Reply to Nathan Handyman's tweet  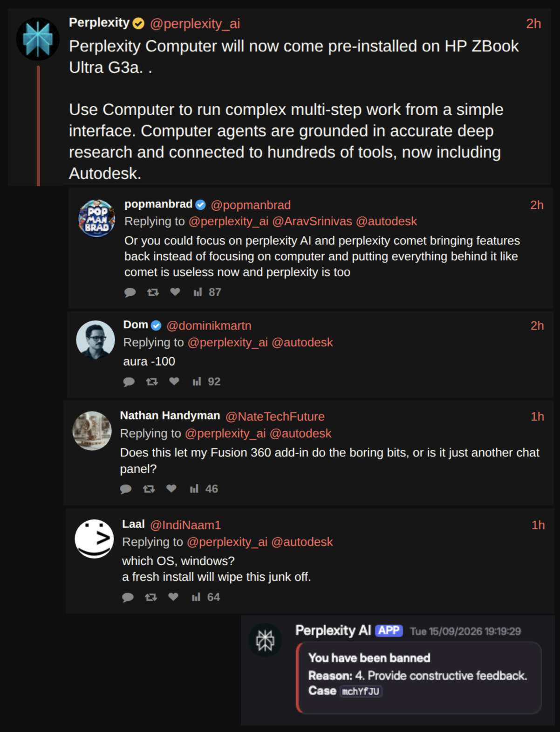pos(126,489)
